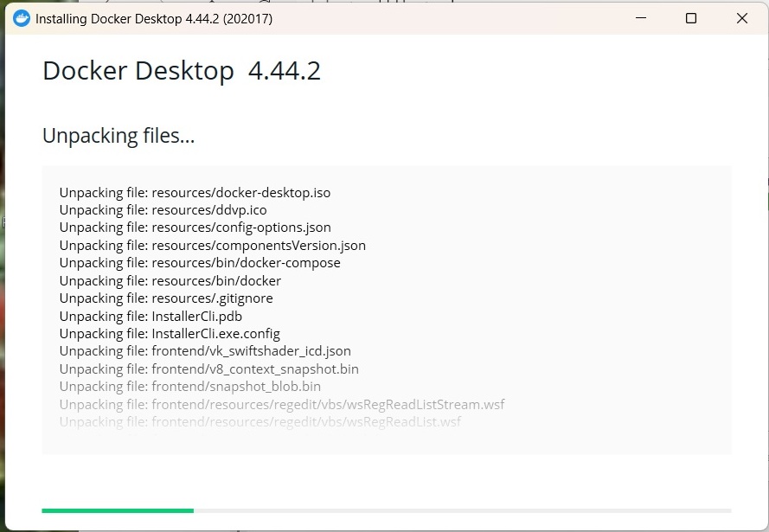Select the 'resources/config-options.json' log line
Screen dimensions: 769x532
[195, 228]
